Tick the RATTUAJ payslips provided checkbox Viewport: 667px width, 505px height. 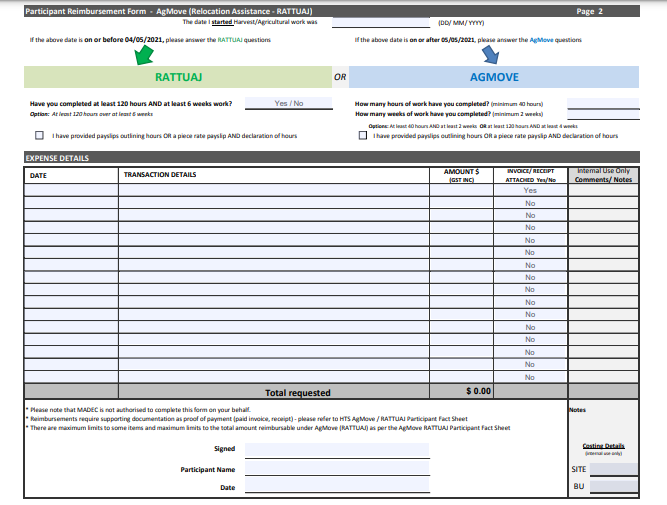[40, 135]
